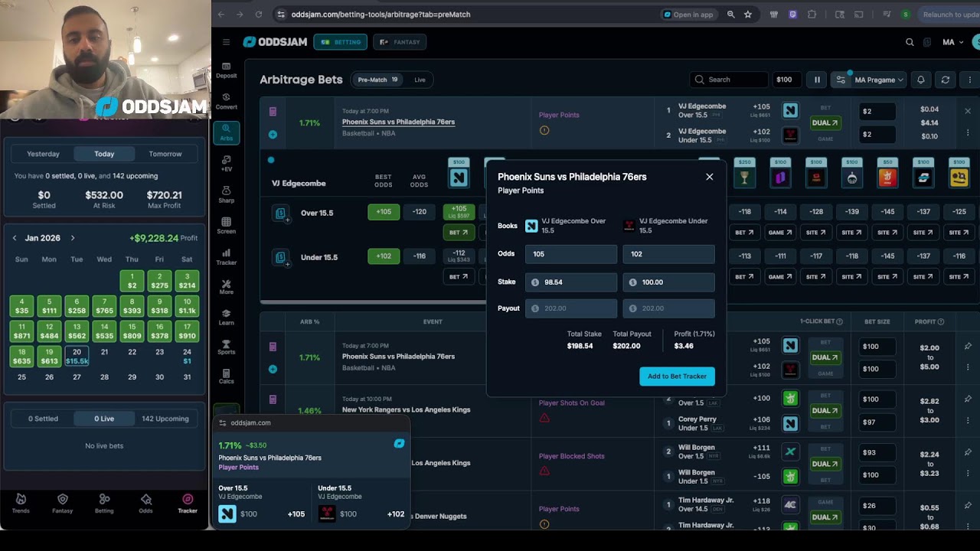
Task: Open the more-options menu in the Arbitrage Bets toolbar
Action: (970, 80)
